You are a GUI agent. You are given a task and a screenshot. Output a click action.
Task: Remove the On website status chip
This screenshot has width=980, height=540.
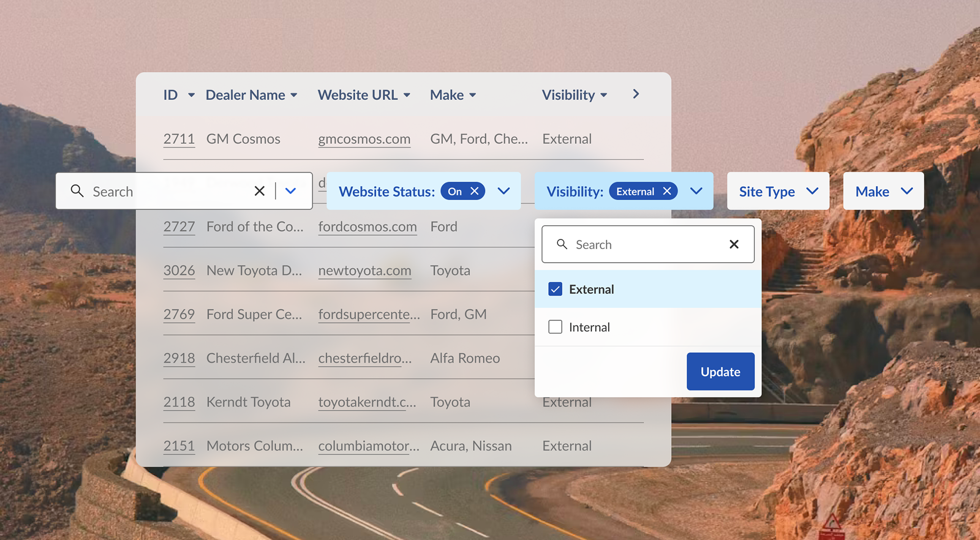(x=475, y=191)
